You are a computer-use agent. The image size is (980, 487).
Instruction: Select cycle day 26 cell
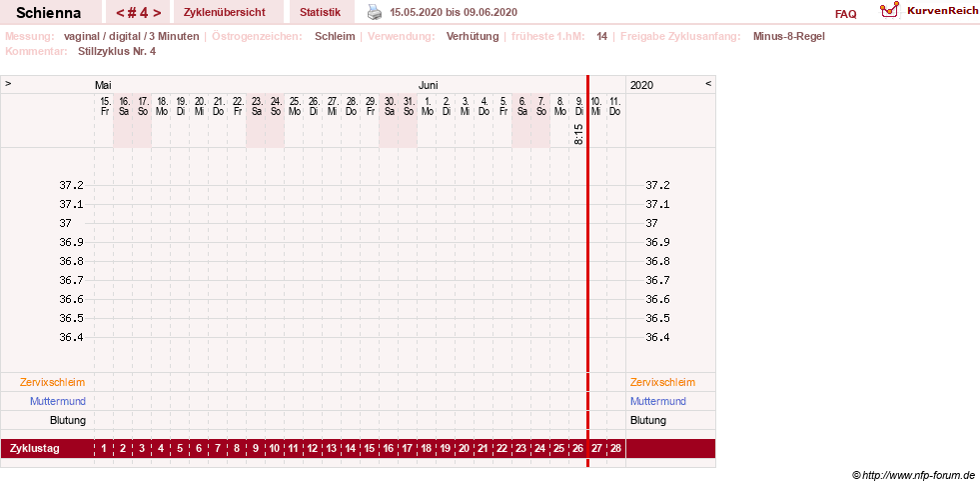click(578, 448)
